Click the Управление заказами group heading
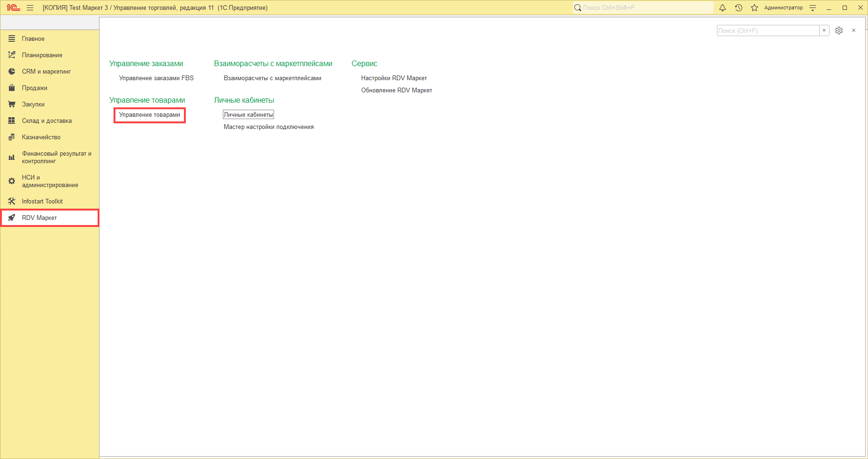 click(146, 63)
